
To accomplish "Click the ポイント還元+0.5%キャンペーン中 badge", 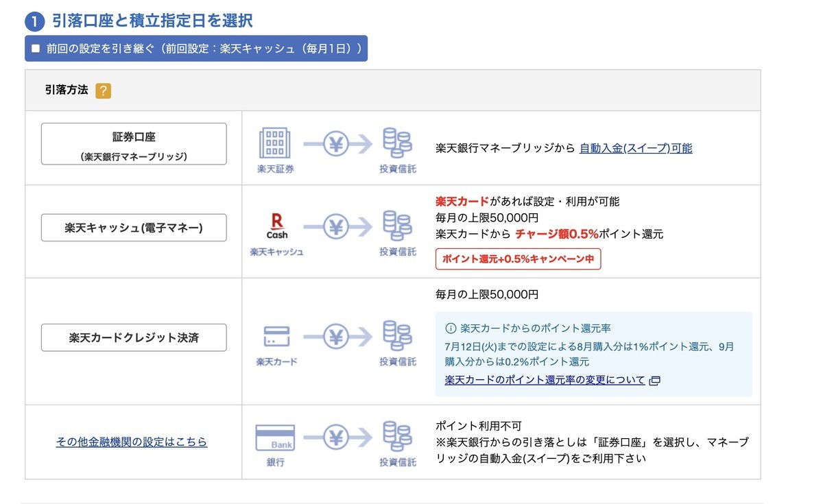I will [x=518, y=259].
